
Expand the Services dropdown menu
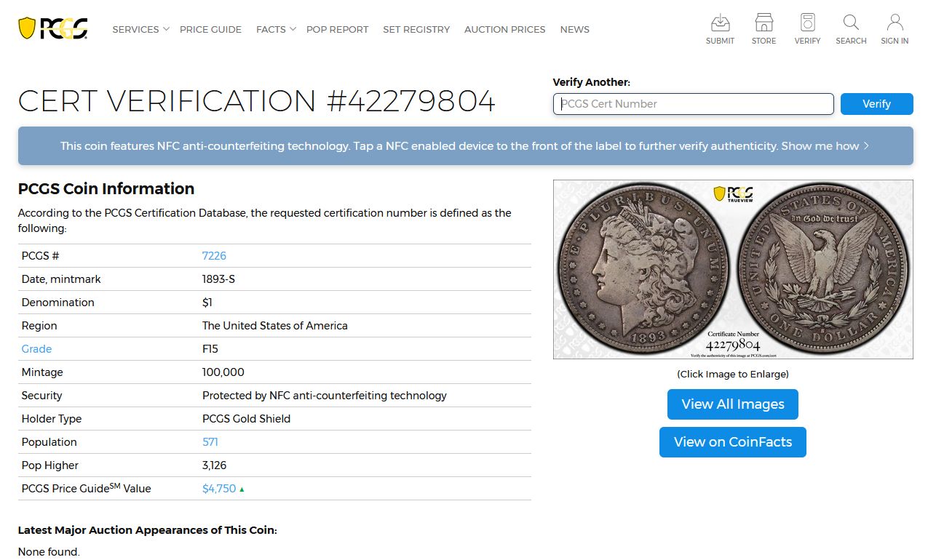pyautogui.click(x=140, y=30)
